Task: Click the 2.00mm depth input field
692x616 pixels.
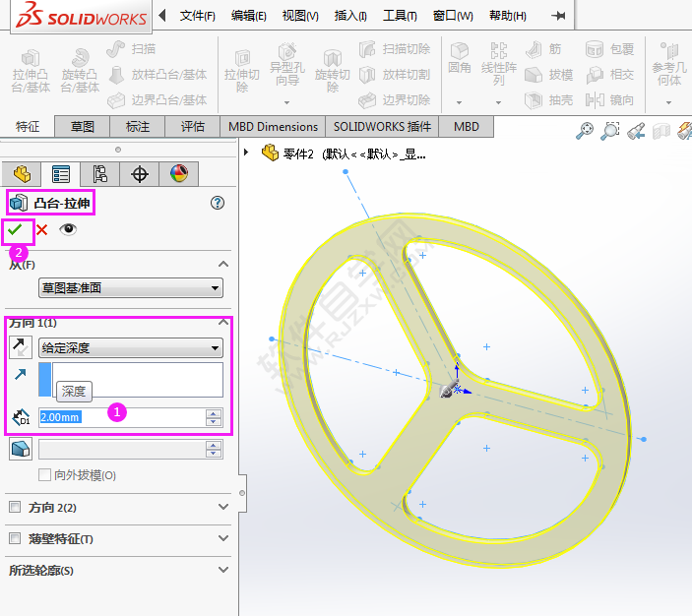Action: coord(122,417)
